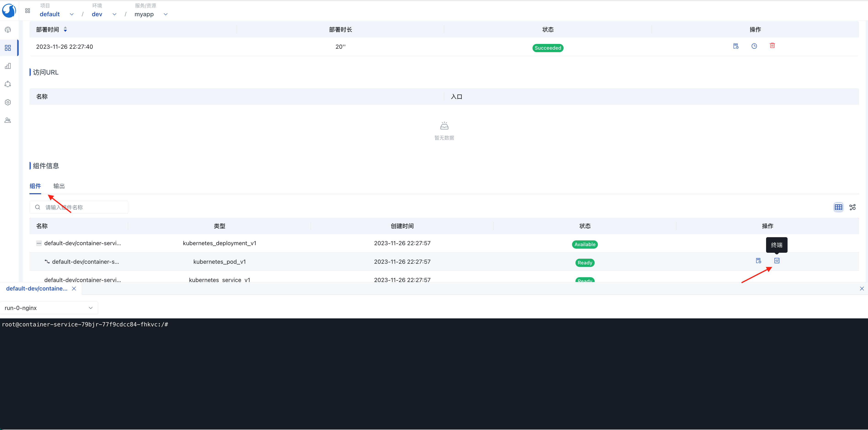Collapse the kubernetes_deployment_v1 row
The width and height of the screenshot is (868, 430).
click(39, 243)
